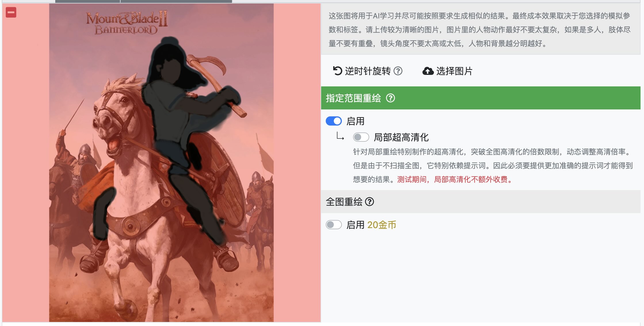Click the Mount & Blade II Bannerlord logo
The image size is (644, 326).
tap(127, 23)
